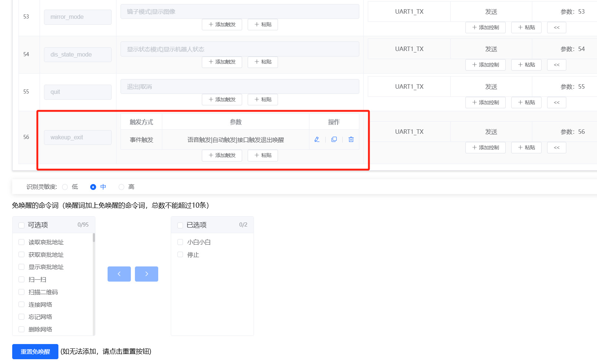The image size is (597, 364).
Task: Add control for row with 参数 55
Action: (x=485, y=102)
